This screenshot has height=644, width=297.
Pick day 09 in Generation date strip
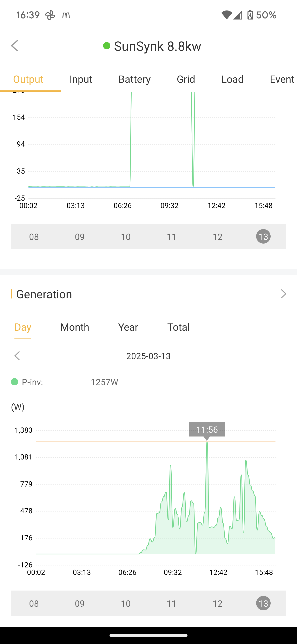click(x=80, y=603)
